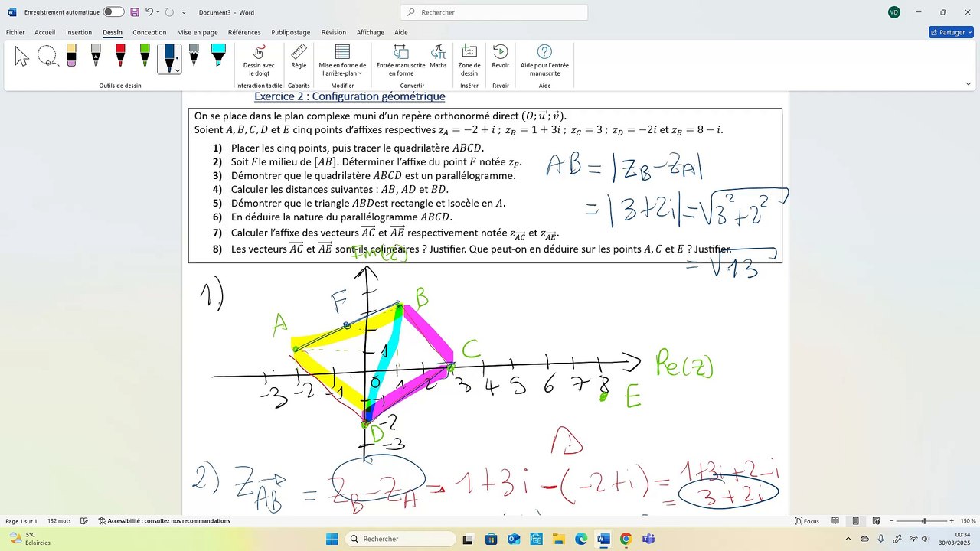Open the undo history dropdown arrow
Viewport: 980px width, 551px height.
point(158,12)
